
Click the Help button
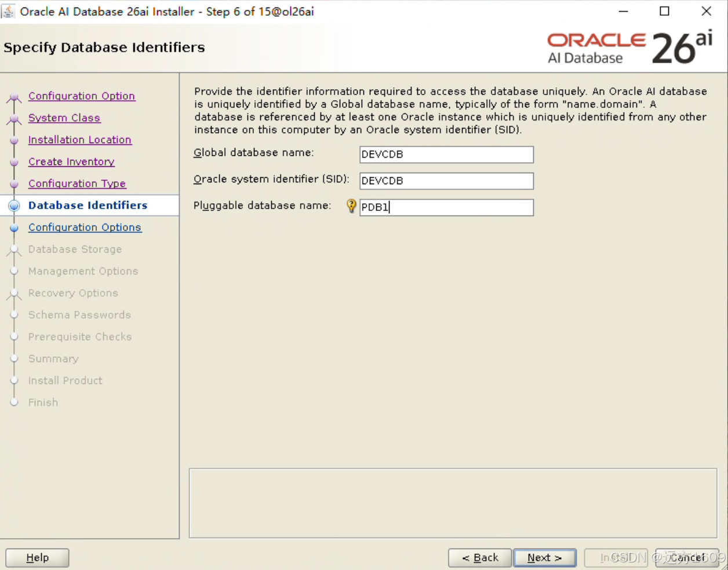38,558
